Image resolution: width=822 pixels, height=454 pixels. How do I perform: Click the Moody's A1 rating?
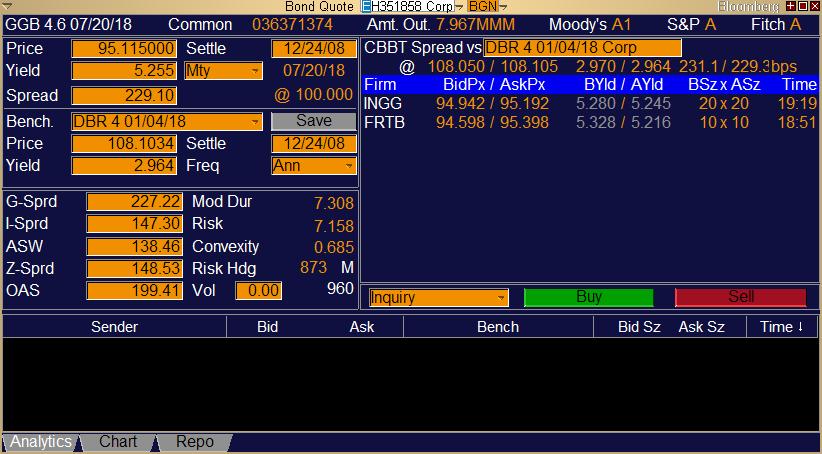pos(621,25)
